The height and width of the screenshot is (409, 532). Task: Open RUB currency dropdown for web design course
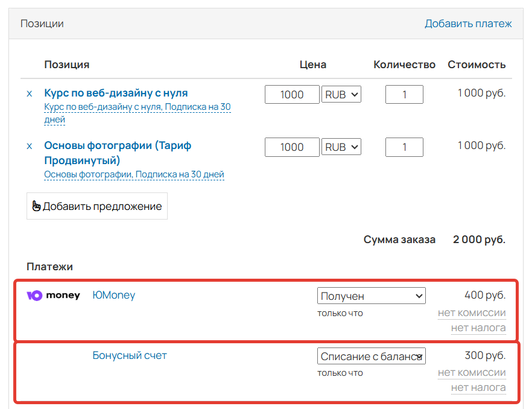pyautogui.click(x=341, y=94)
